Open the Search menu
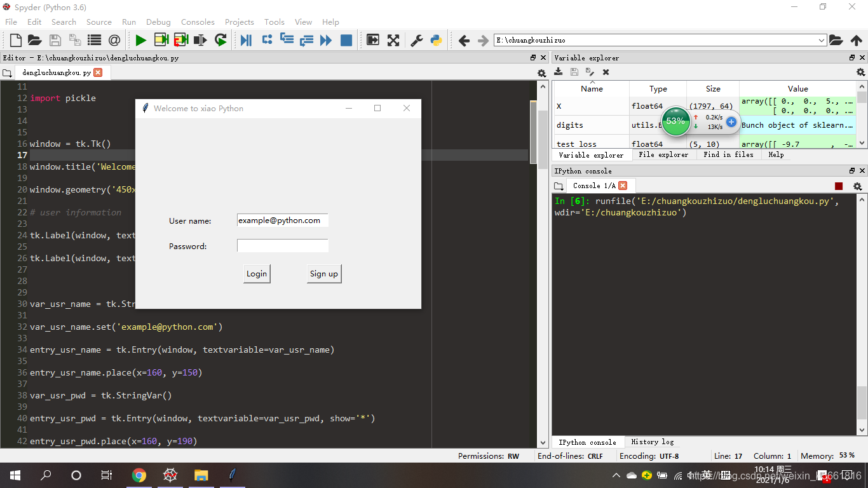 (64, 22)
